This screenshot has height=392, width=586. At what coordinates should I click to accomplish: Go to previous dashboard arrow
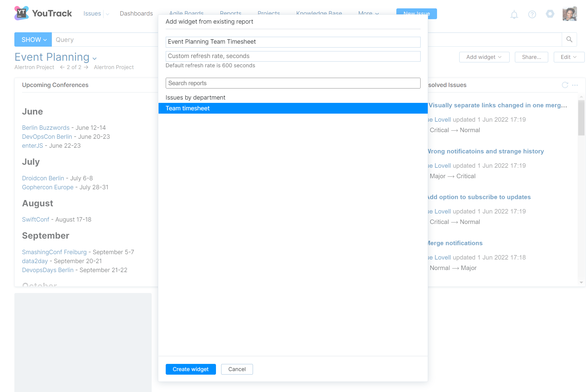62,67
